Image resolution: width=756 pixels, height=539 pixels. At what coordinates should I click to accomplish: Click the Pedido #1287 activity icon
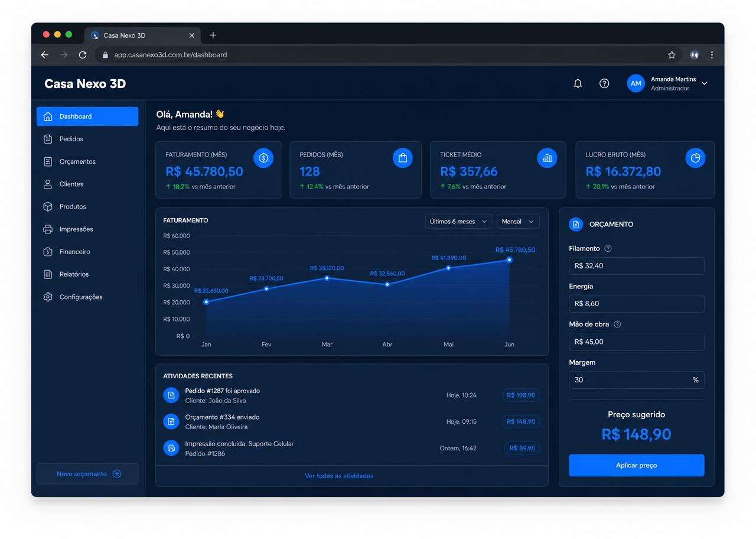pos(171,395)
